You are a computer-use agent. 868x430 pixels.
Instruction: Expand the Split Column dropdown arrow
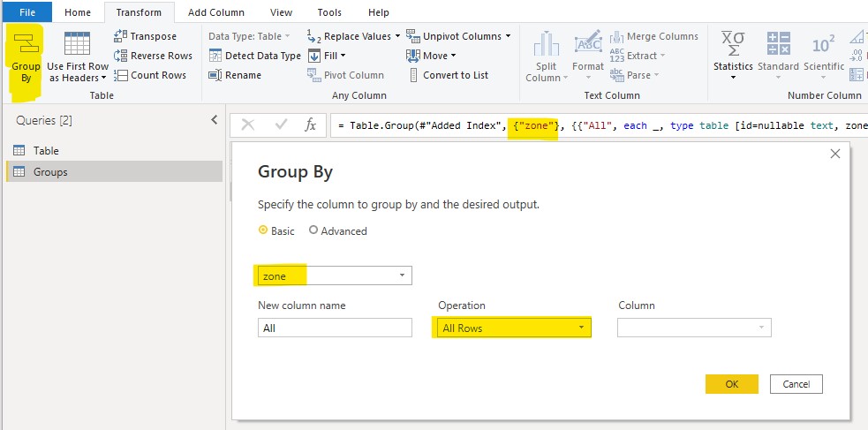(x=565, y=78)
